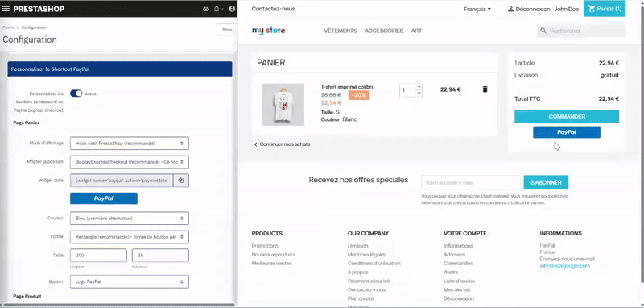Open the Forme dropdown
The height and width of the screenshot is (308, 644).
(x=130, y=237)
